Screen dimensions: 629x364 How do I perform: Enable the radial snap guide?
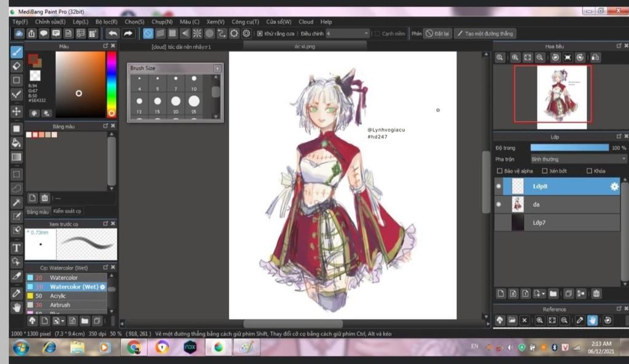point(197,34)
